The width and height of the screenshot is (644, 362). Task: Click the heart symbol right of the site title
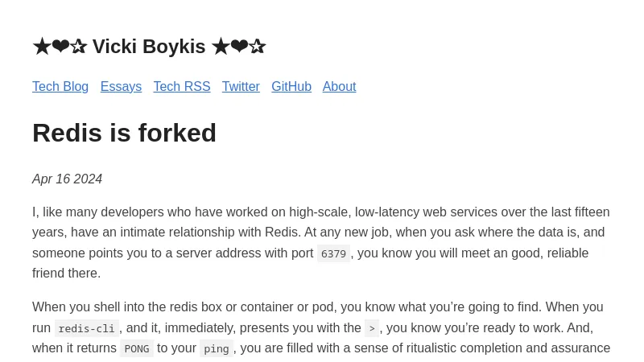pos(239,47)
